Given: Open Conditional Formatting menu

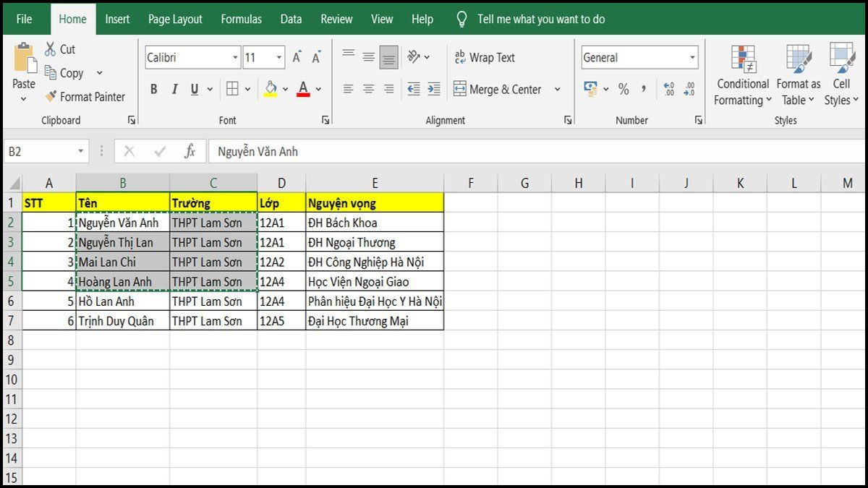Looking at the screenshot, I should (743, 74).
